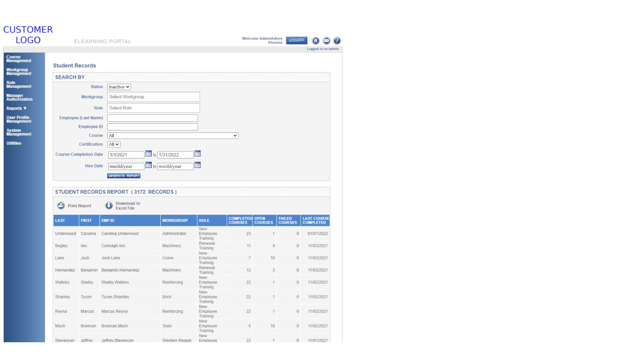The image size is (644, 362).
Task: Click Download to Excel File link
Action: 128,206
